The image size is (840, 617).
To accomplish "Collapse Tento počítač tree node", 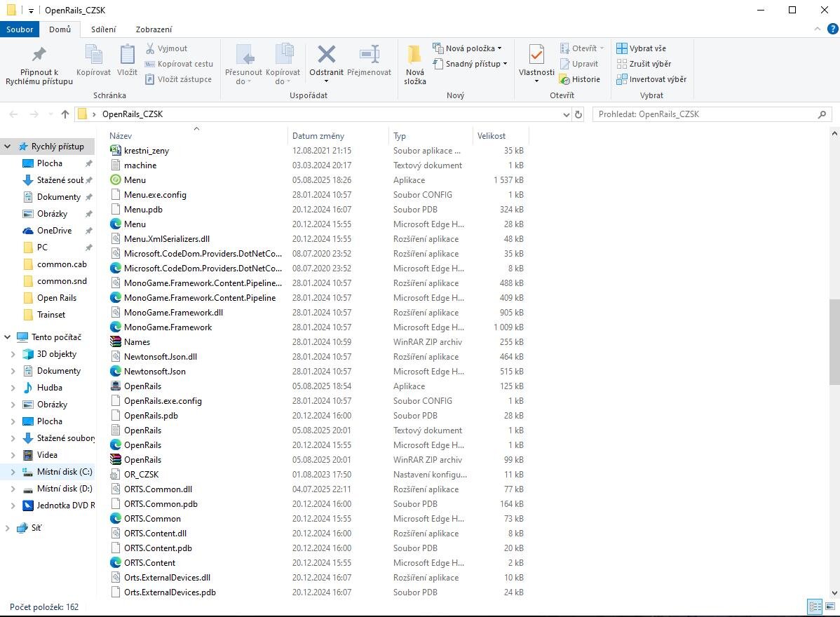I will [x=8, y=337].
